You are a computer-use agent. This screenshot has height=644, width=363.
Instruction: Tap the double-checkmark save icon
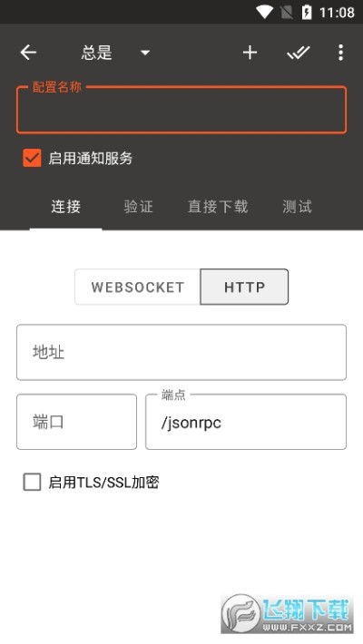point(298,53)
